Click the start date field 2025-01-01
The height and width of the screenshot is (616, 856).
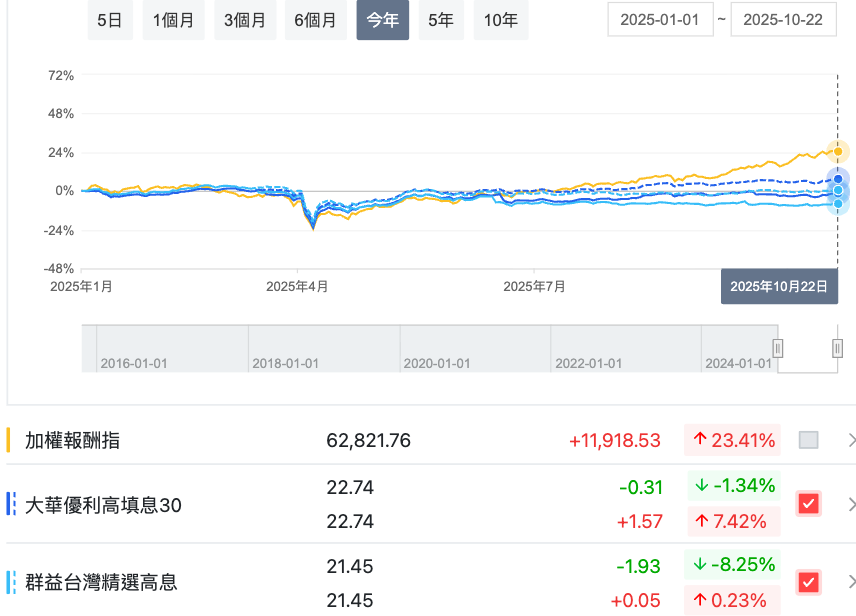pyautogui.click(x=661, y=20)
